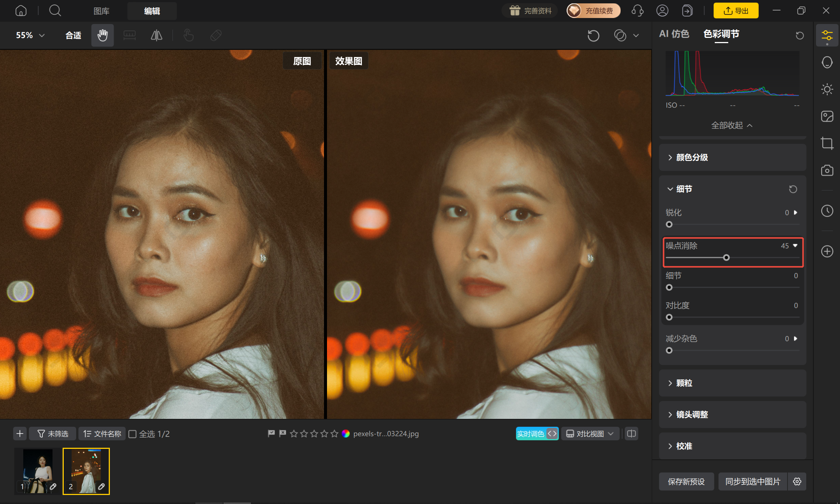Click the color label circle
Screen dimensions: 840x504
tap(346, 434)
